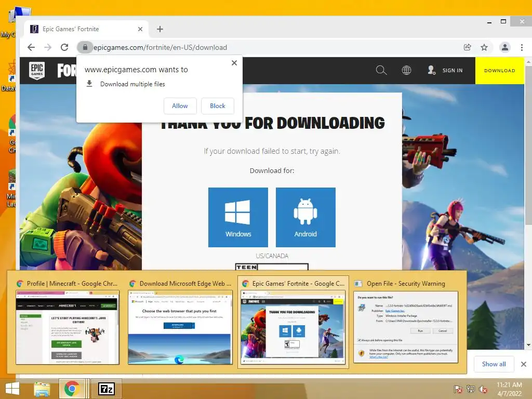
Task: Open a new tab with the plus button
Action: tap(160, 29)
